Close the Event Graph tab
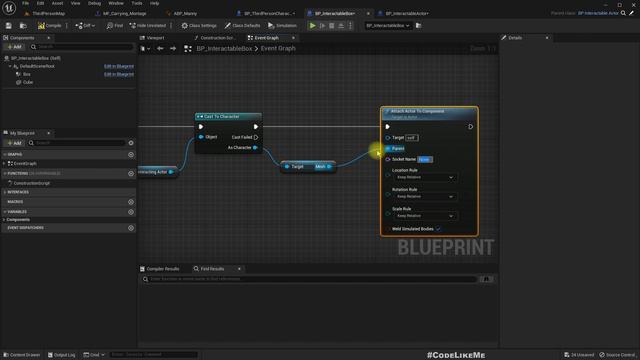 (293, 38)
